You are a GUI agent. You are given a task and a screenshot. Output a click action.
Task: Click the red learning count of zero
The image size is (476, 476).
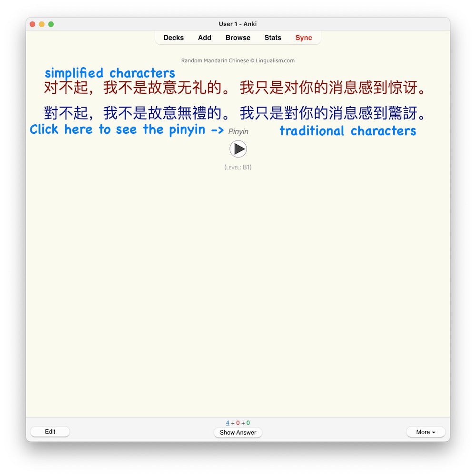tap(238, 422)
